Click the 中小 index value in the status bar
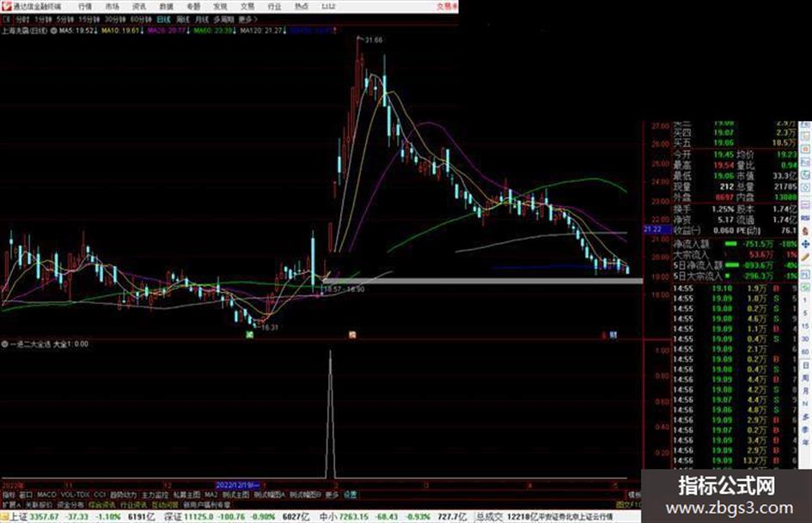 click(x=354, y=517)
